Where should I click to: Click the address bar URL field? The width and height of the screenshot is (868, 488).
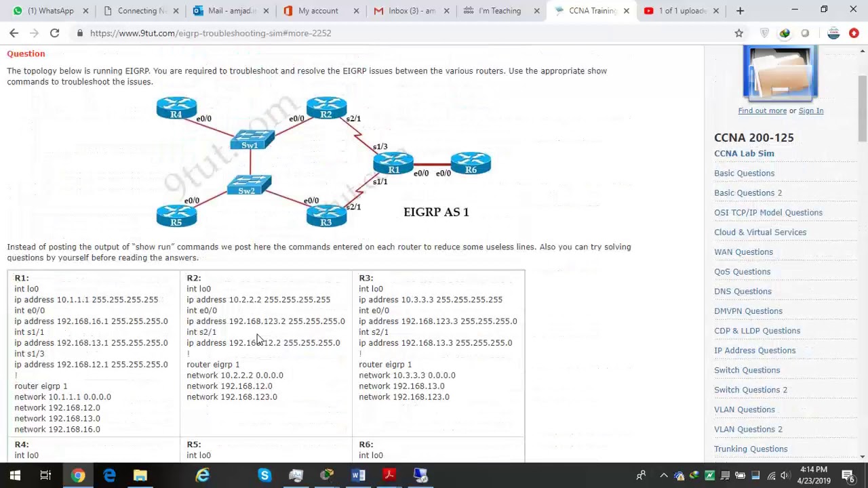click(x=407, y=33)
